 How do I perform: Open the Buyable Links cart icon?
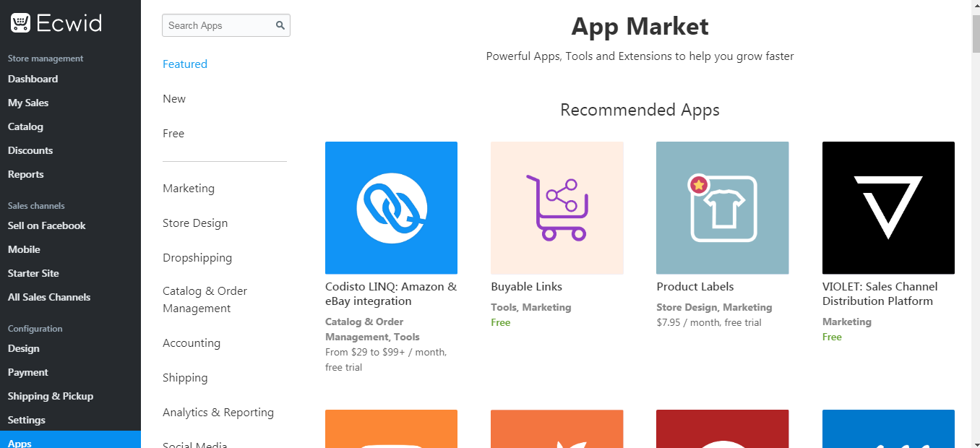coord(557,208)
